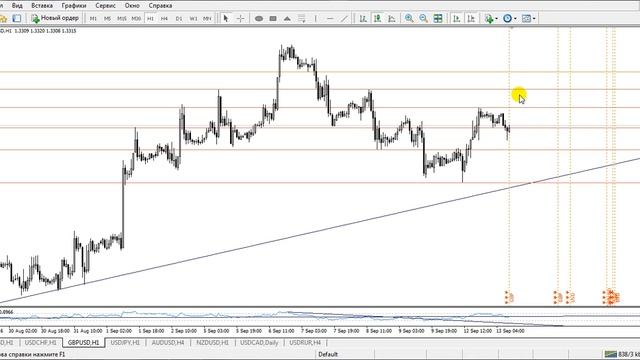Click the Default profile in status bar

click(x=328, y=354)
